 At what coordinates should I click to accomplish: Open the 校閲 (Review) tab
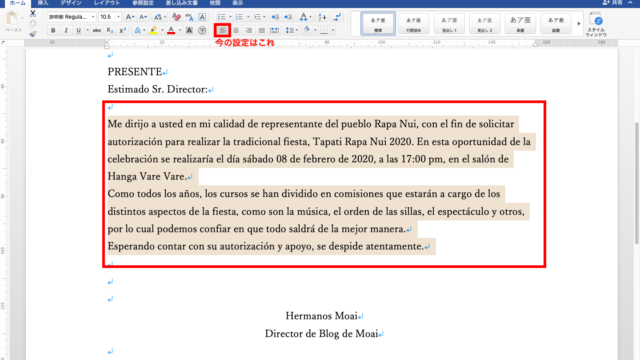pyautogui.click(x=215, y=3)
